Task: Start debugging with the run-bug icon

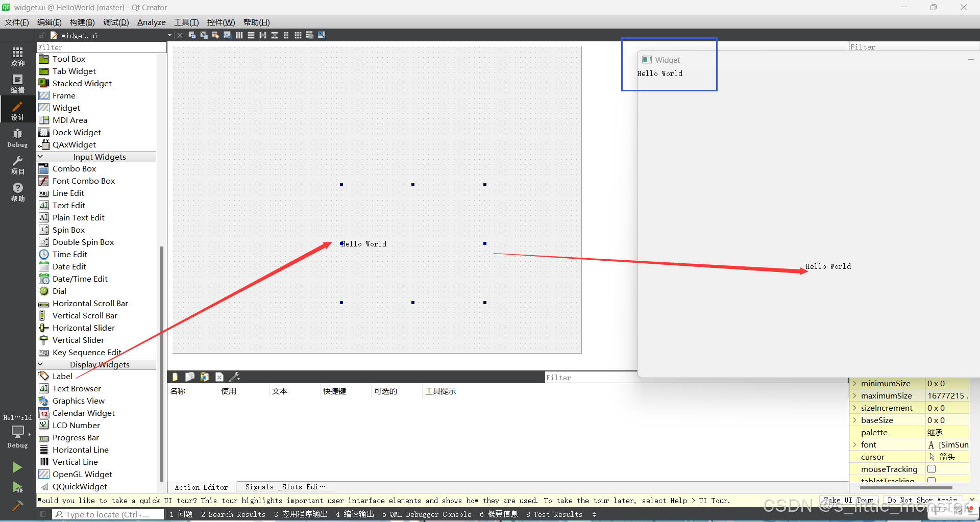Action: click(x=17, y=487)
